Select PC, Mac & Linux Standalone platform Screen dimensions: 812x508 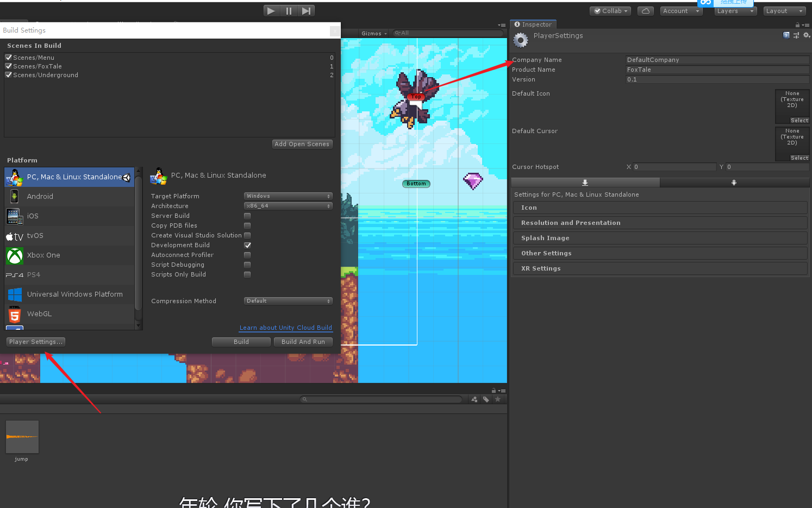point(69,177)
